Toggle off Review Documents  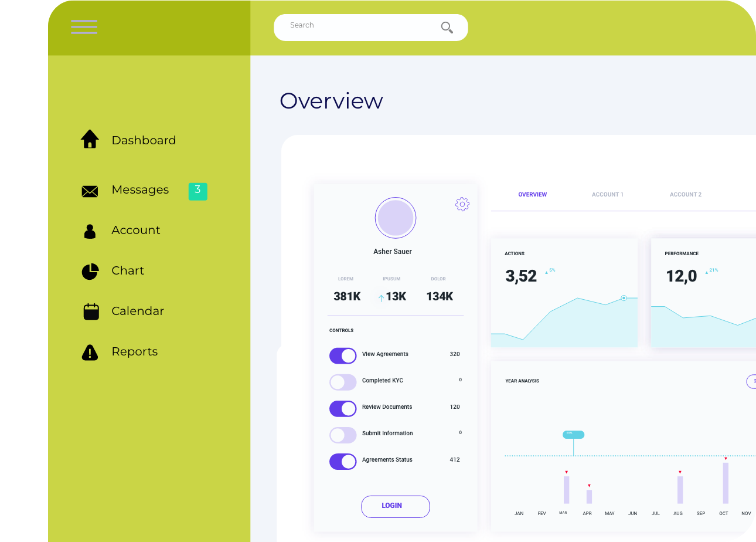[x=343, y=408]
